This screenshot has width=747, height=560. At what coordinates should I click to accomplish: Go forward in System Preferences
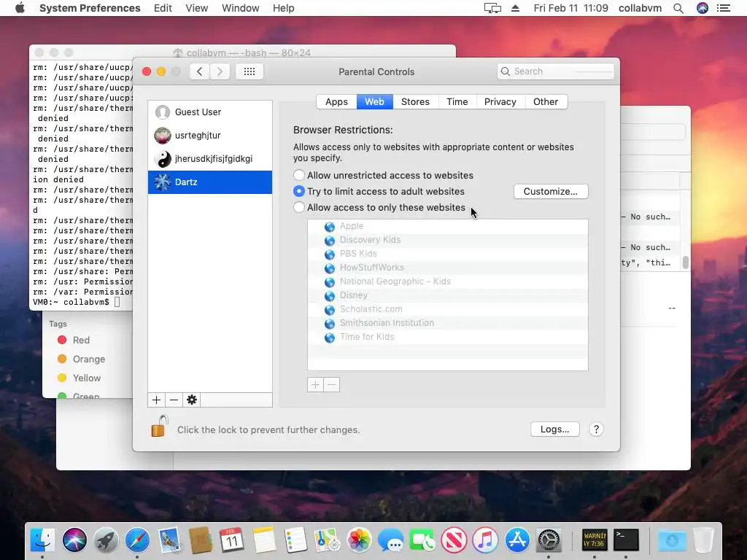220,71
